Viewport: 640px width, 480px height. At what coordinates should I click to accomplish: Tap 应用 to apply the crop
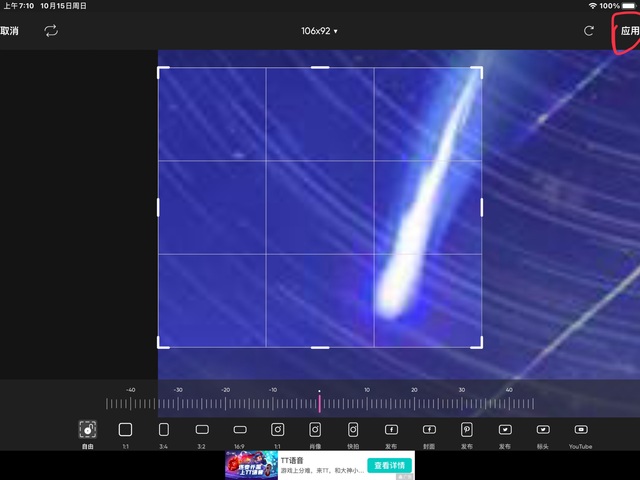click(x=629, y=31)
